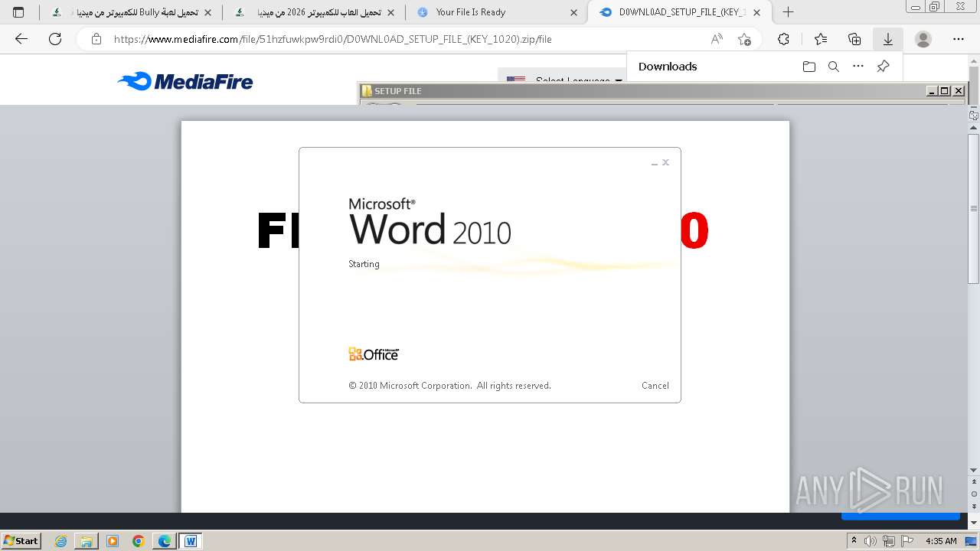The width and height of the screenshot is (980, 551).
Task: Open the browser profile menu
Action: 923,39
